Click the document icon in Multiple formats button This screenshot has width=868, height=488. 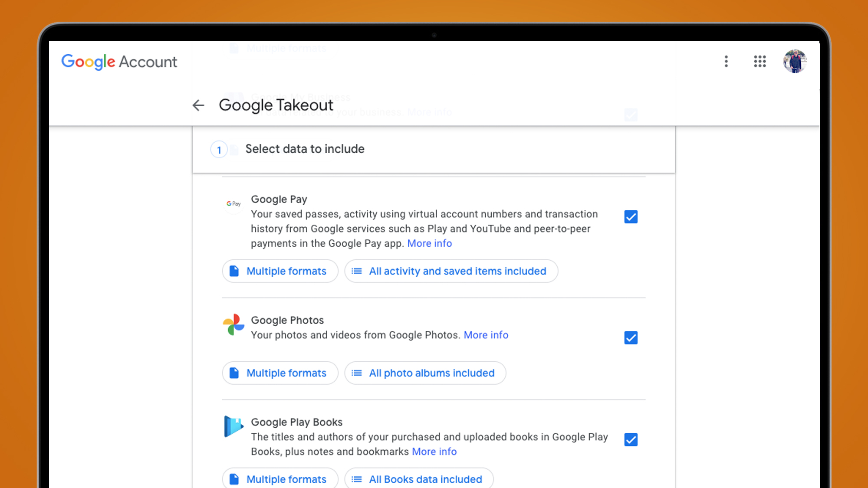(x=235, y=271)
